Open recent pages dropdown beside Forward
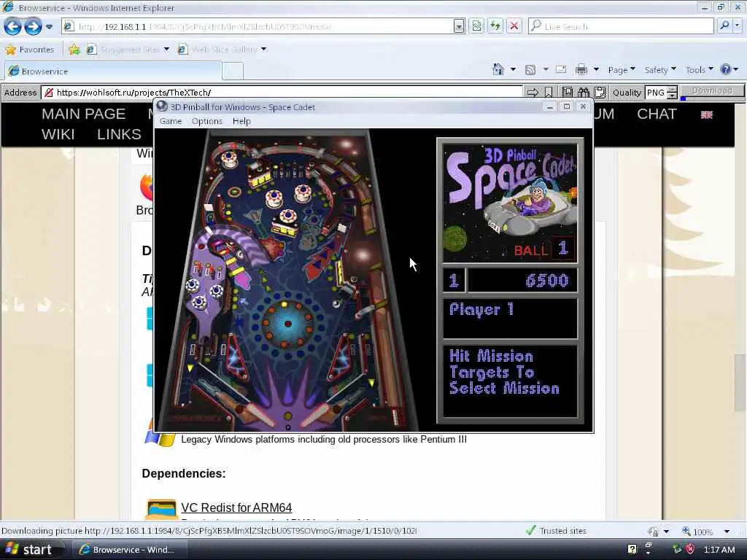Viewport: 747px width, 560px height. (49, 27)
